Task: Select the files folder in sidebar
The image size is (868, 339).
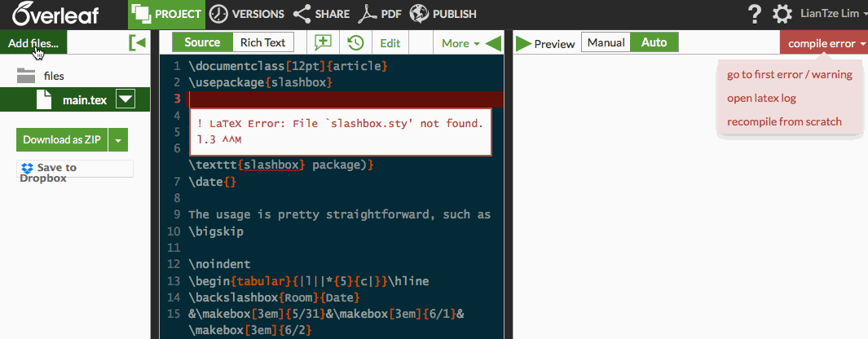Action: 54,76
